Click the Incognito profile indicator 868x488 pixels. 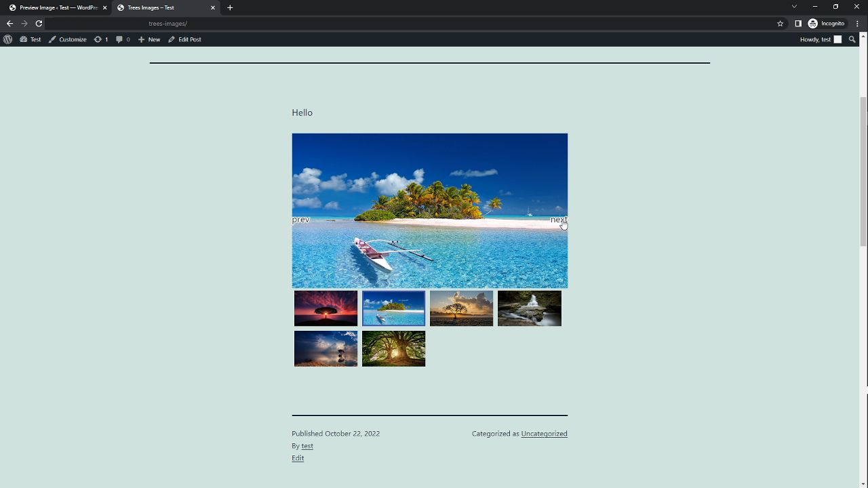coord(827,23)
